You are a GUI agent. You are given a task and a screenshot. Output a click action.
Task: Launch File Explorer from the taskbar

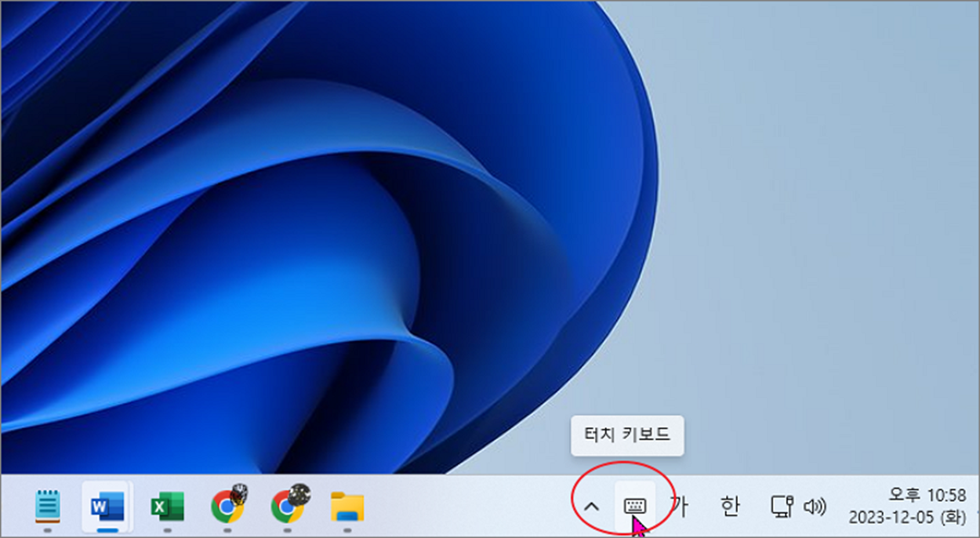(x=347, y=507)
